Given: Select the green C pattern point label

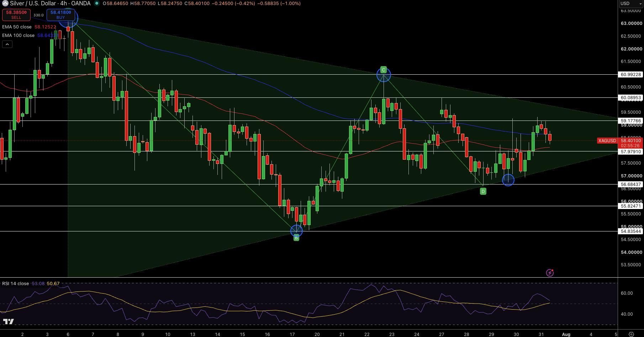Looking at the screenshot, I should point(383,69).
